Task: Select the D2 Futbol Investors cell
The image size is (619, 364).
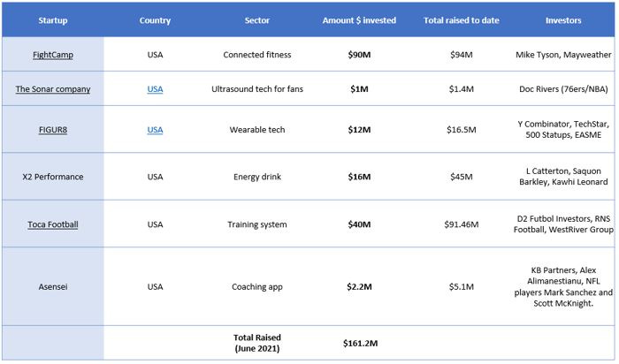Action: [x=563, y=224]
